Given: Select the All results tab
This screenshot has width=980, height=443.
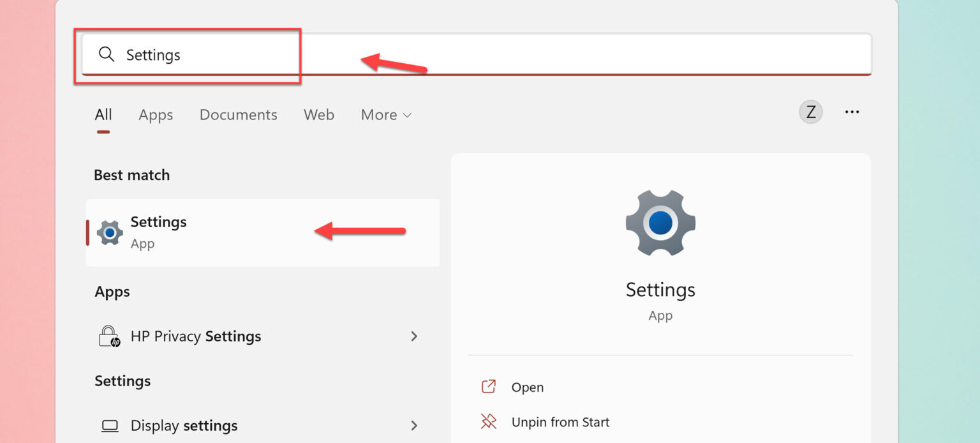Looking at the screenshot, I should 103,115.
